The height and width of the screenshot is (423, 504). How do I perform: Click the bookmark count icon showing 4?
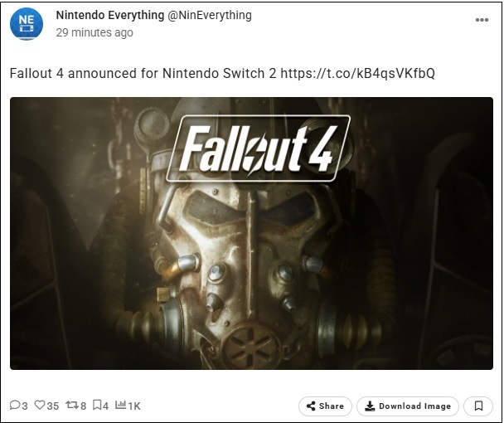pos(99,406)
